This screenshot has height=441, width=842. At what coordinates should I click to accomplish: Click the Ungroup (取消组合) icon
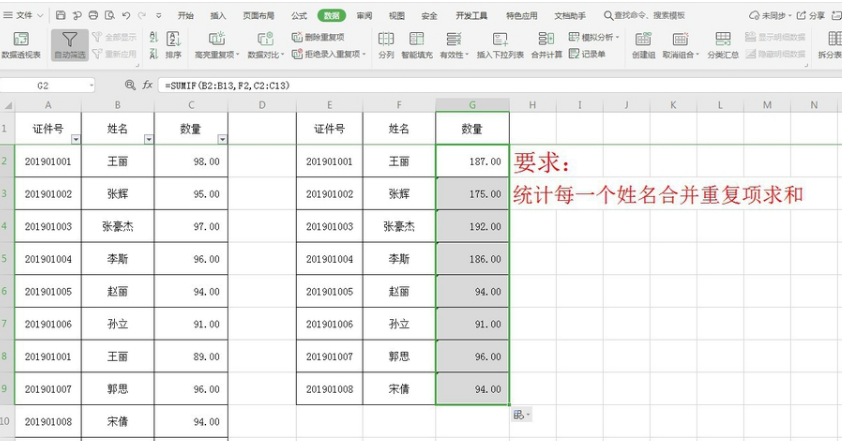[680, 39]
